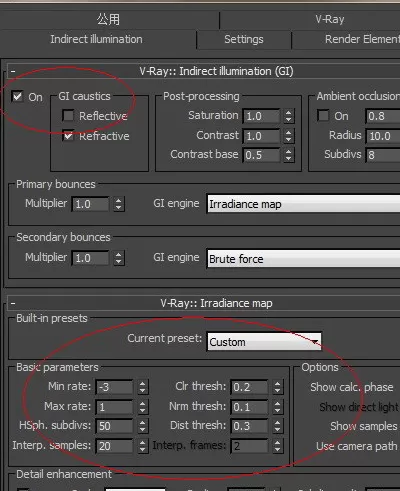This screenshot has width=400, height=491.
Task: Adjust the Contrast base spinner arrows
Action: tap(289, 155)
